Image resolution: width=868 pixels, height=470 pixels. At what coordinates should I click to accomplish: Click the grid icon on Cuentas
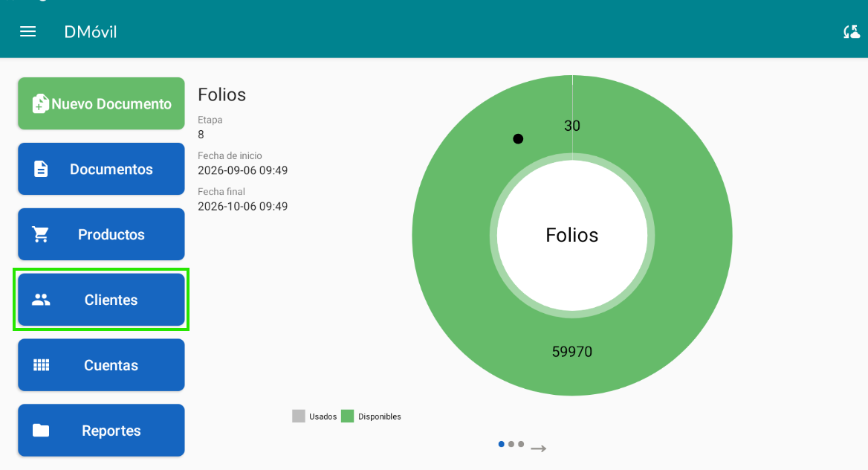41,364
